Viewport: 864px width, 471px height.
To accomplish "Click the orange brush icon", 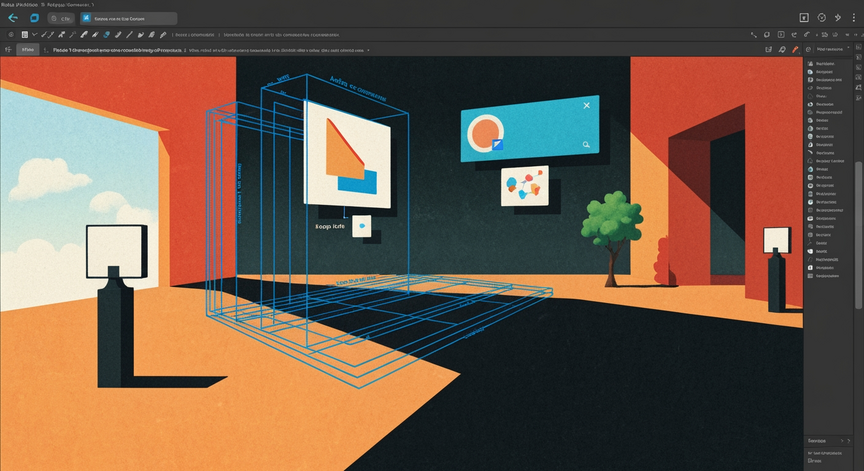I will [x=795, y=50].
